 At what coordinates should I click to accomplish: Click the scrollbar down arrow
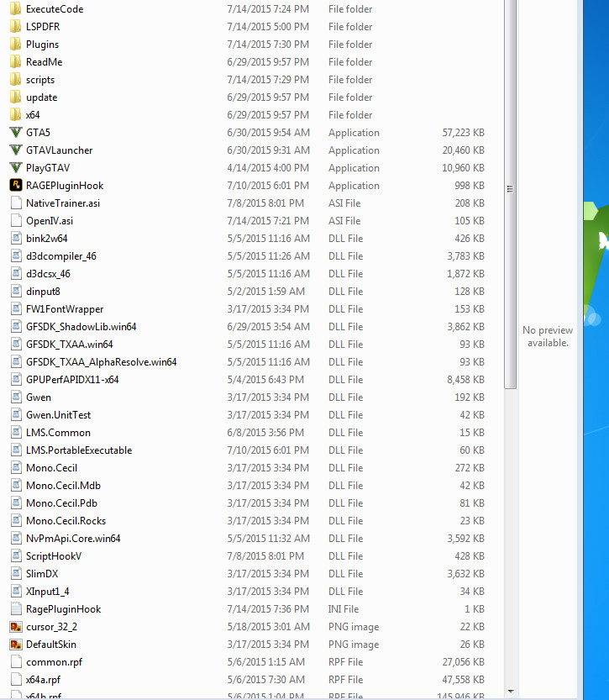coord(511,692)
